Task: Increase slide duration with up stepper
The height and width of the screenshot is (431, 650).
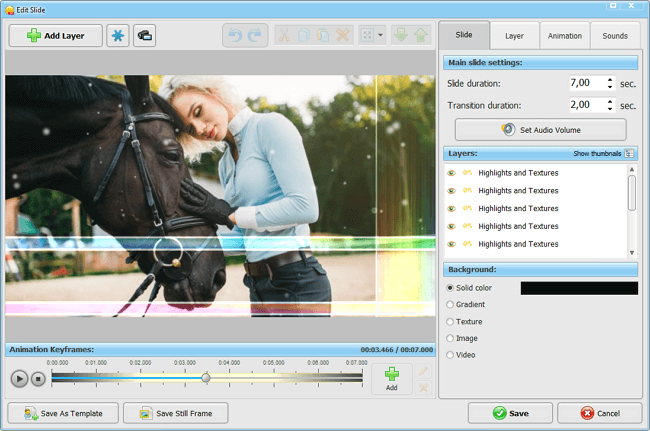Action: (610, 80)
